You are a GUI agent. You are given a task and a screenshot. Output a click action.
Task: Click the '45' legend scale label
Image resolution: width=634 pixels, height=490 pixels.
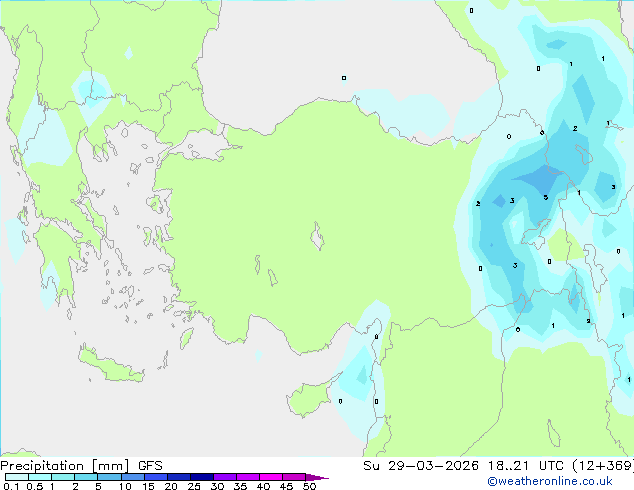pyautogui.click(x=286, y=486)
